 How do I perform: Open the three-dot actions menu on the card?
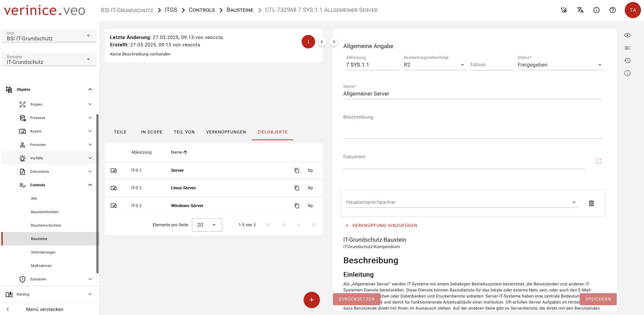pyautogui.click(x=308, y=42)
